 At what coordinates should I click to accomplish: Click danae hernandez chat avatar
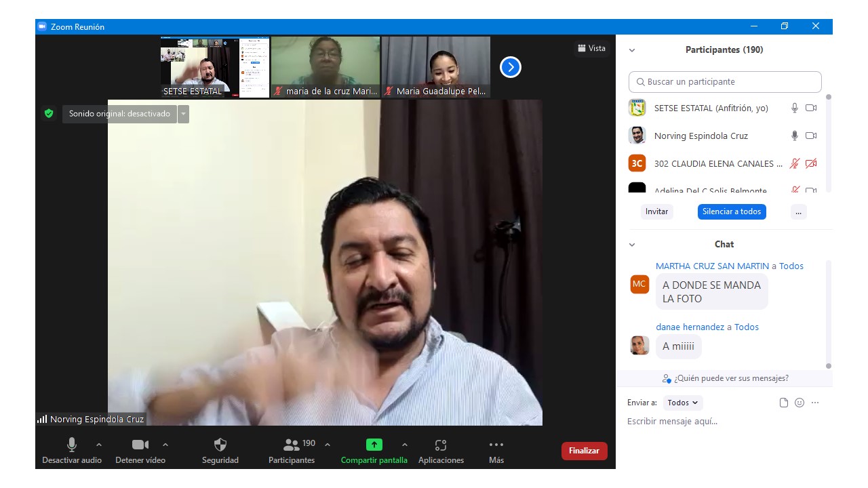coord(639,345)
